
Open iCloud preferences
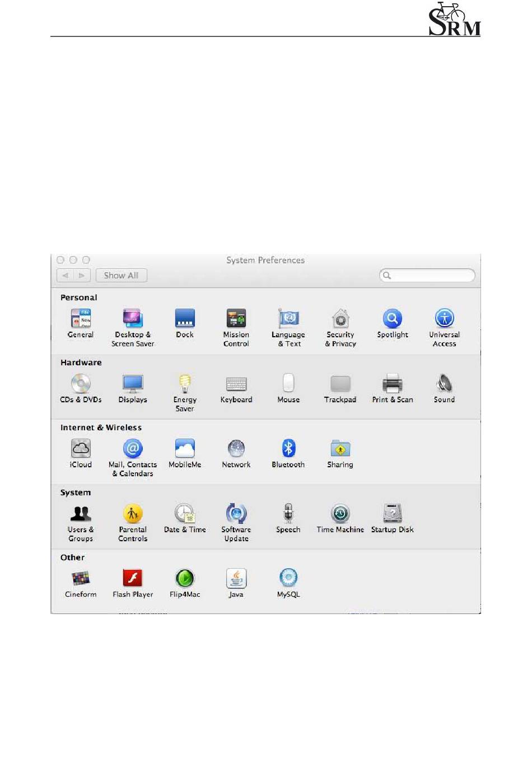coord(81,453)
